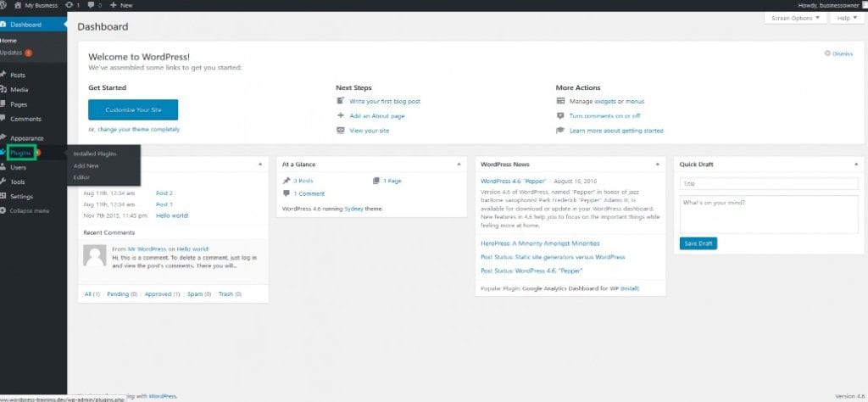This screenshot has width=868, height=402.
Task: Collapse the sidebar menu
Action: pos(29,210)
